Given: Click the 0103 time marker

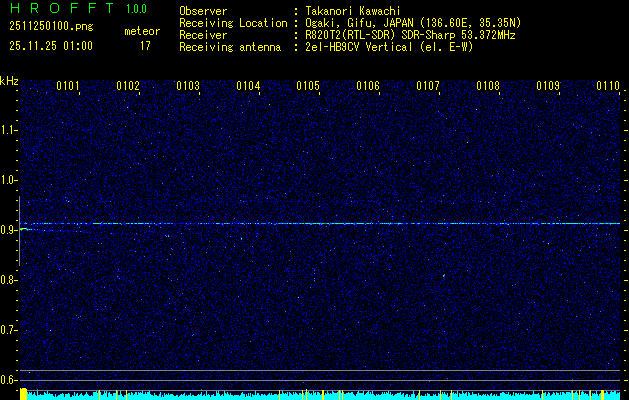Looking at the screenshot, I should pos(188,87).
